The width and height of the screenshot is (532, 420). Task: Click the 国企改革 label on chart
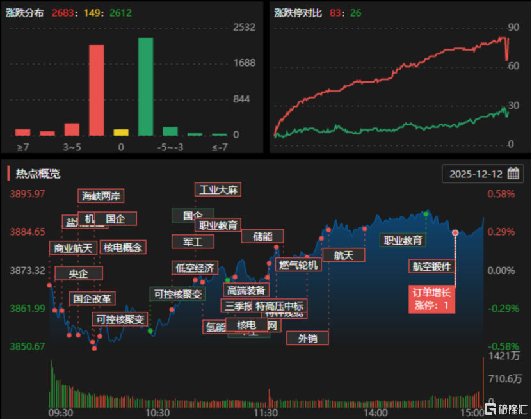tap(93, 298)
